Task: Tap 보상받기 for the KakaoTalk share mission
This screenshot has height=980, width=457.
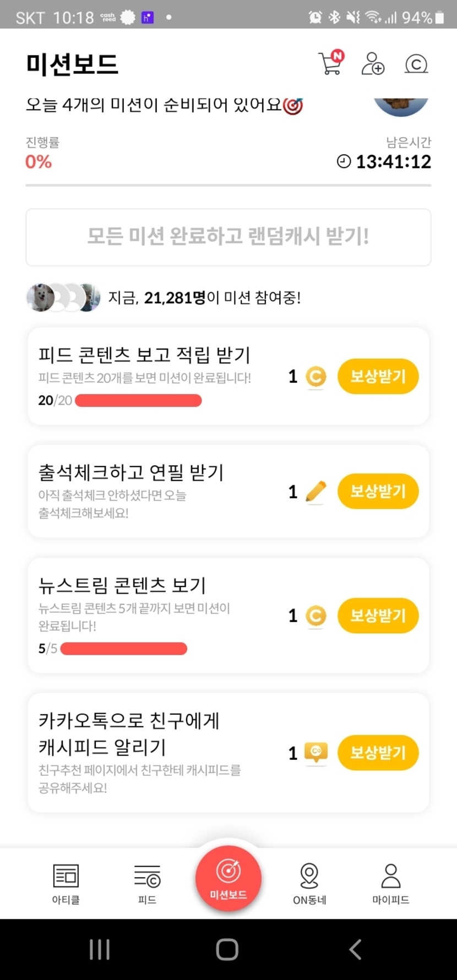Action: pyautogui.click(x=378, y=752)
